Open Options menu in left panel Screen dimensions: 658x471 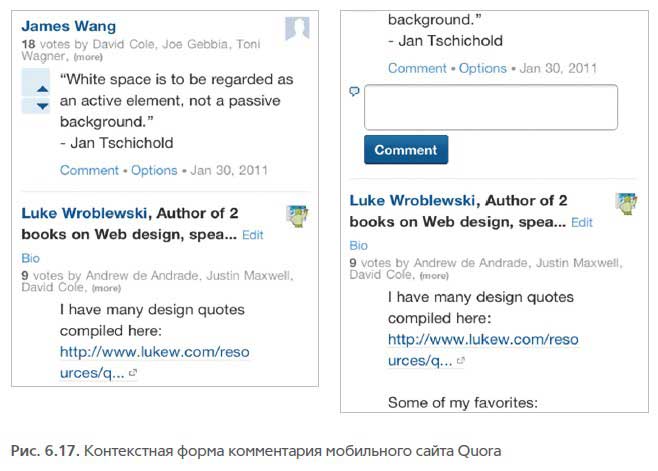(x=154, y=170)
